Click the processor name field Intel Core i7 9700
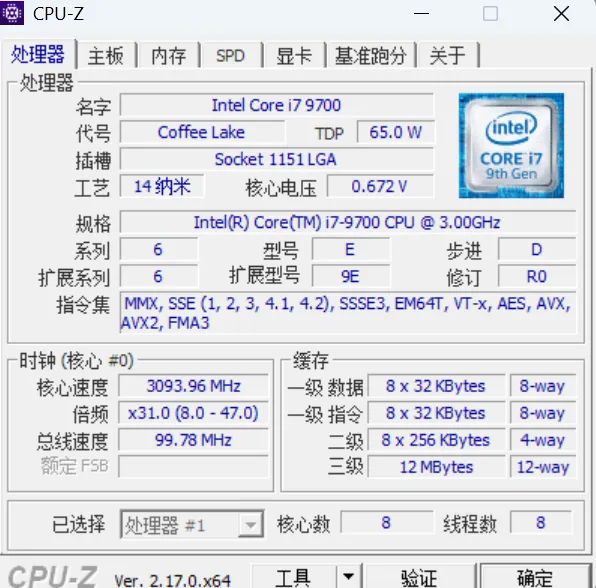This screenshot has height=588, width=596. click(x=277, y=105)
